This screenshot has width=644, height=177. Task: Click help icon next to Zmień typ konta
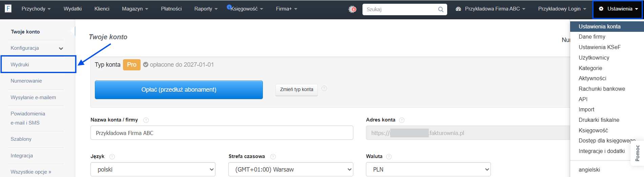click(324, 88)
